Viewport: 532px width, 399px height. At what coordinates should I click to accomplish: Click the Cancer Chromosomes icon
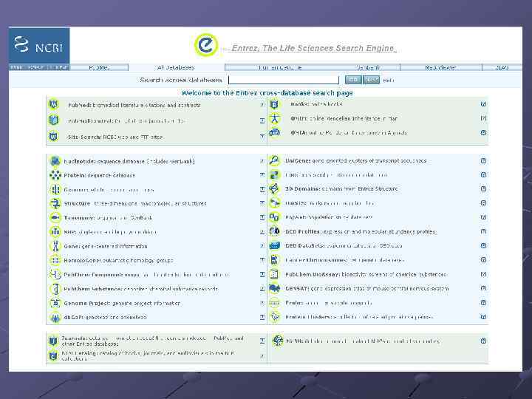274,260
